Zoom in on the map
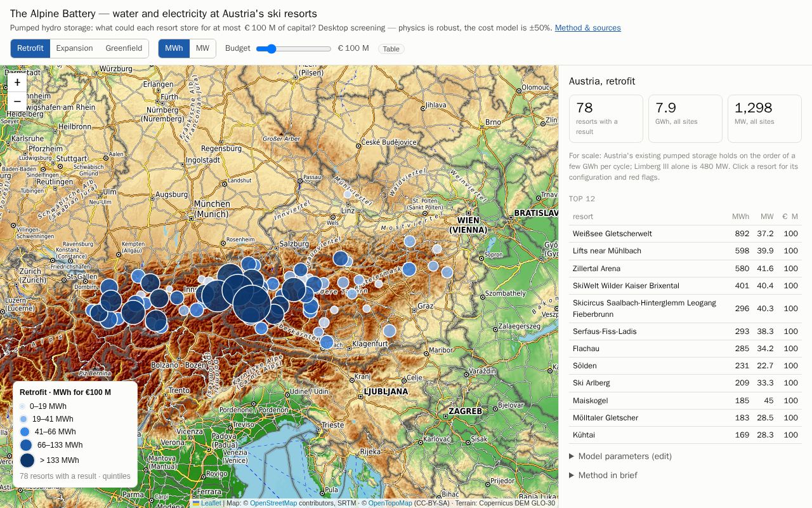Image resolution: width=812 pixels, height=508 pixels. coord(17,82)
